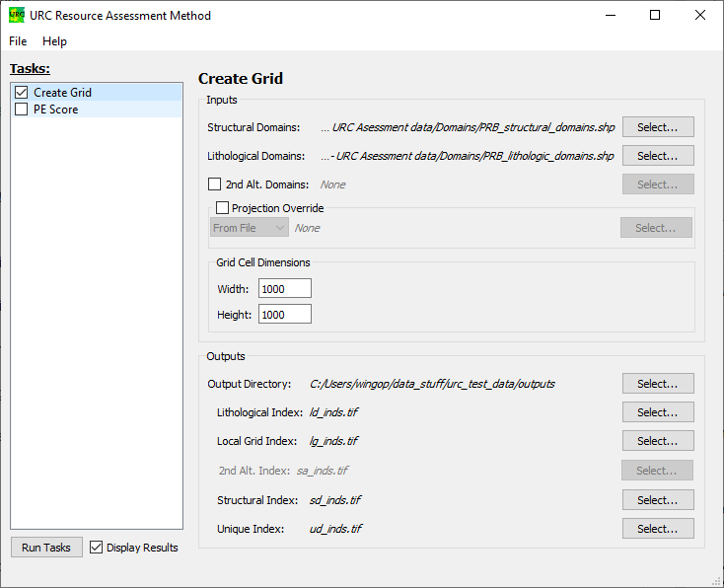Screen dimensions: 724x588
Task: Open the File menu
Action: (18, 41)
